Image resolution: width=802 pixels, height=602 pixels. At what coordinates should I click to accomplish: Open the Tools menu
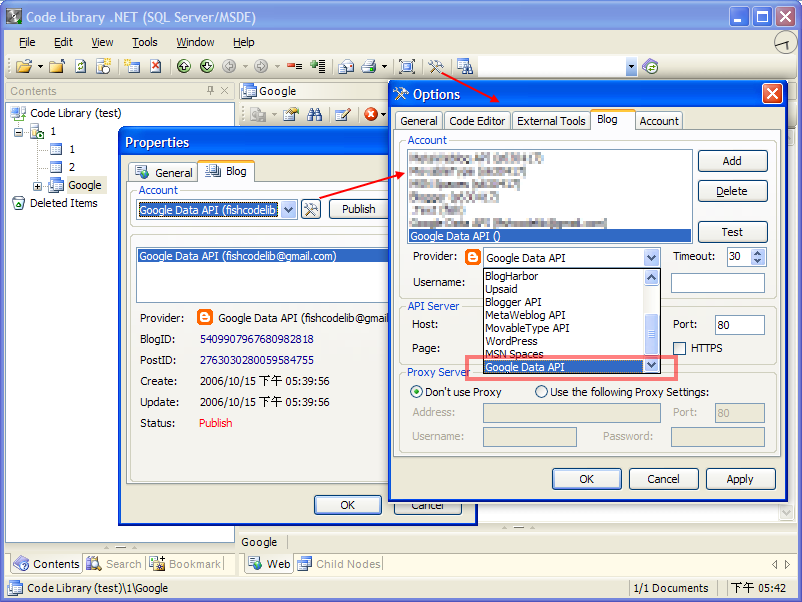point(145,42)
